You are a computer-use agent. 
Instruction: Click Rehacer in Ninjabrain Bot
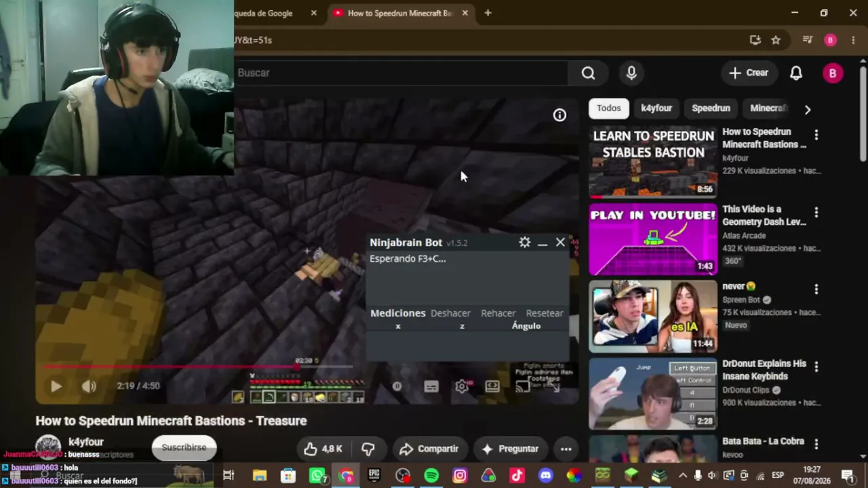point(498,313)
